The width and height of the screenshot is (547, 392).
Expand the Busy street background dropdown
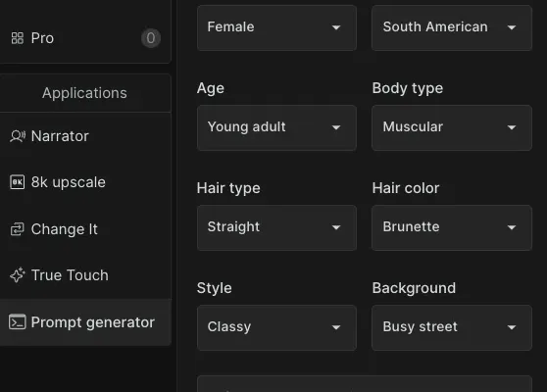pos(452,328)
